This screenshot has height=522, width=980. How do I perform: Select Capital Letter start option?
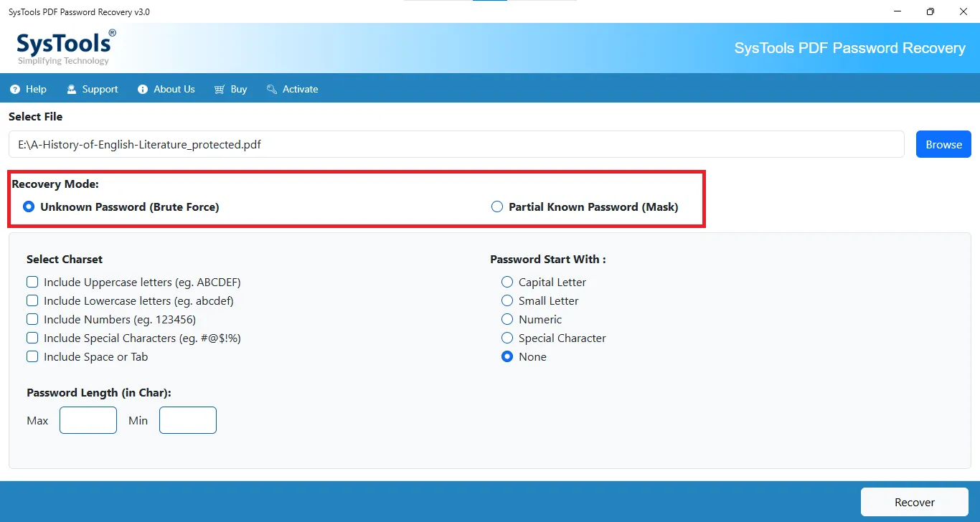[x=507, y=282]
